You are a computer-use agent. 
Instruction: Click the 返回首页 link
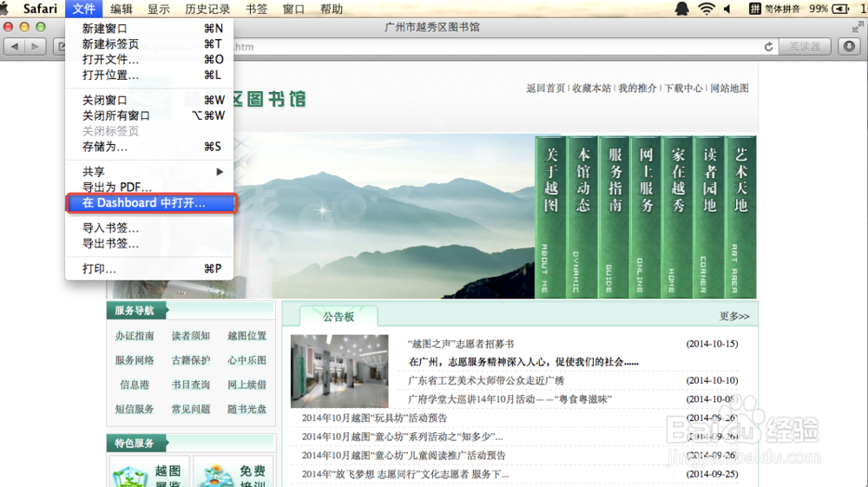tap(545, 88)
